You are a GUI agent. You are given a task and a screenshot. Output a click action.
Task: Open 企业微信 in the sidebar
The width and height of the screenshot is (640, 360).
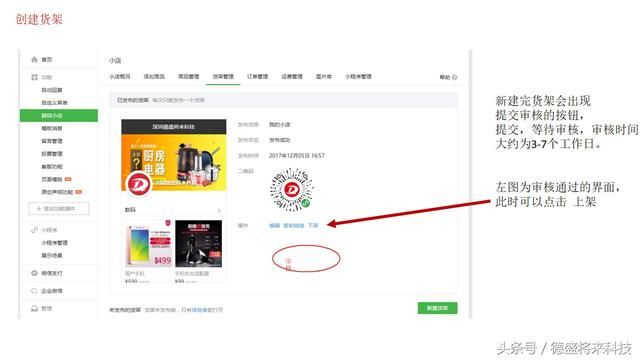52,291
